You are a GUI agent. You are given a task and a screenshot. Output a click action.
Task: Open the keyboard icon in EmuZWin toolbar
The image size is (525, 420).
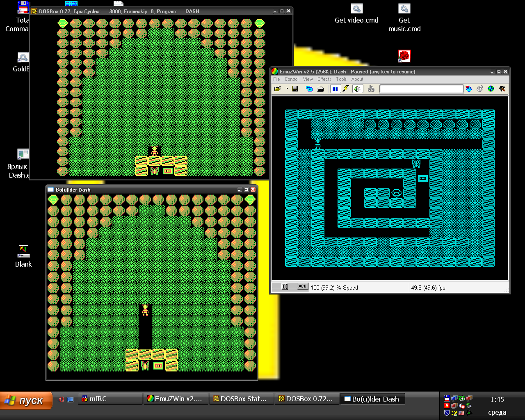point(320,89)
